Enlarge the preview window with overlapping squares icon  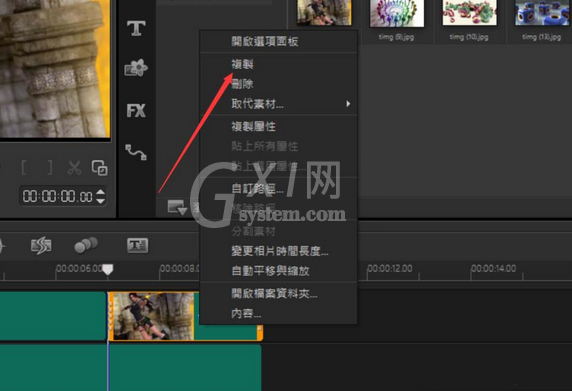pos(100,168)
